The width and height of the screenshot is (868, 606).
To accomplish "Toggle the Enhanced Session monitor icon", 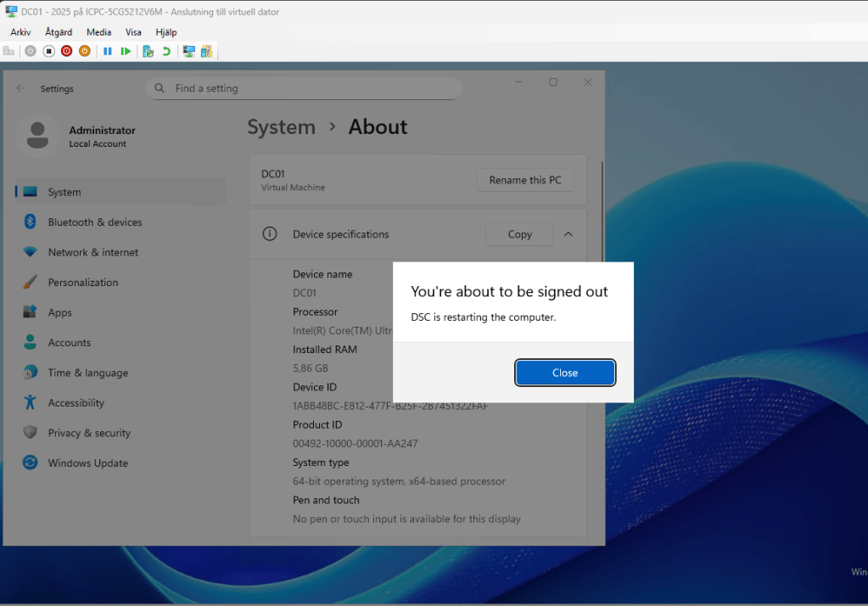I will tap(188, 51).
